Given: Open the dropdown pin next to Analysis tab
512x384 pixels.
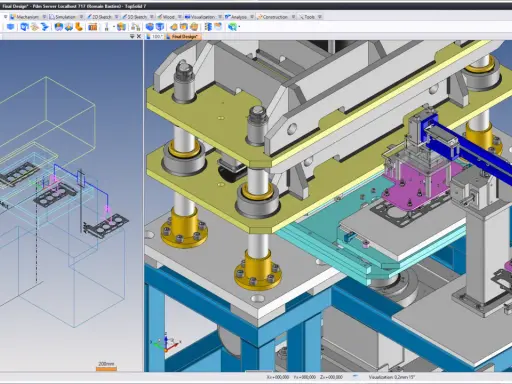Looking at the screenshot, I should (x=252, y=17).
